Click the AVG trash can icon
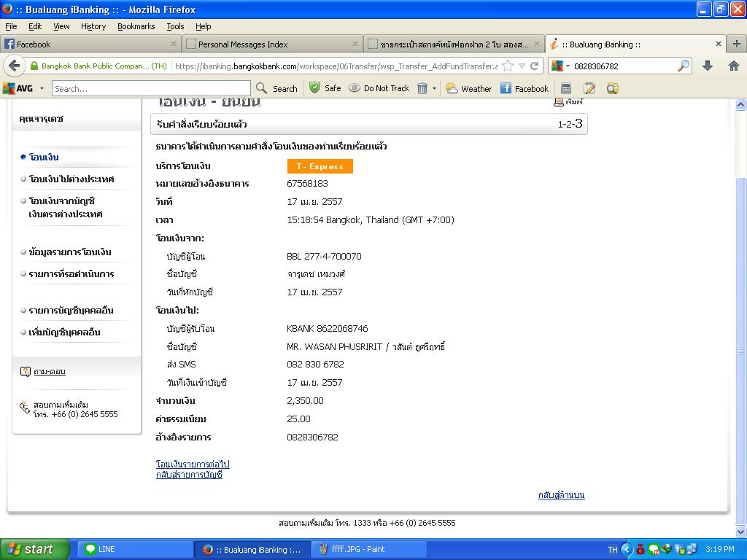This screenshot has height=560, width=747. pyautogui.click(x=422, y=88)
